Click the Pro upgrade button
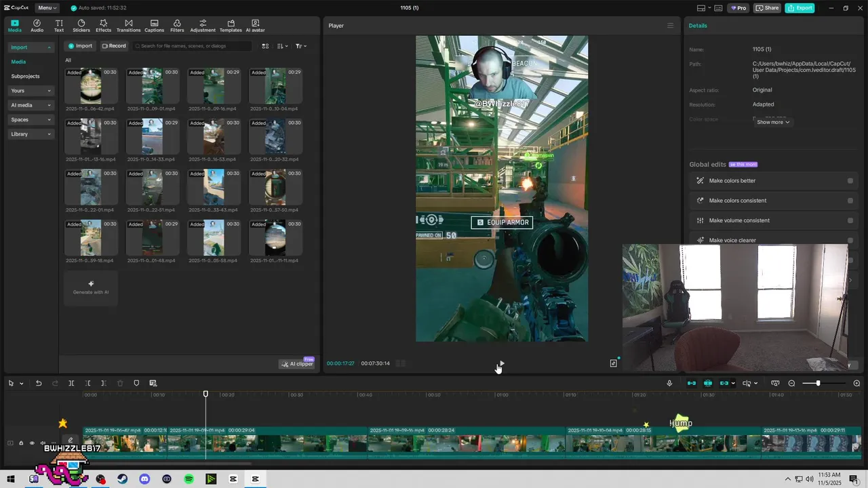This screenshot has width=868, height=488. (x=738, y=8)
